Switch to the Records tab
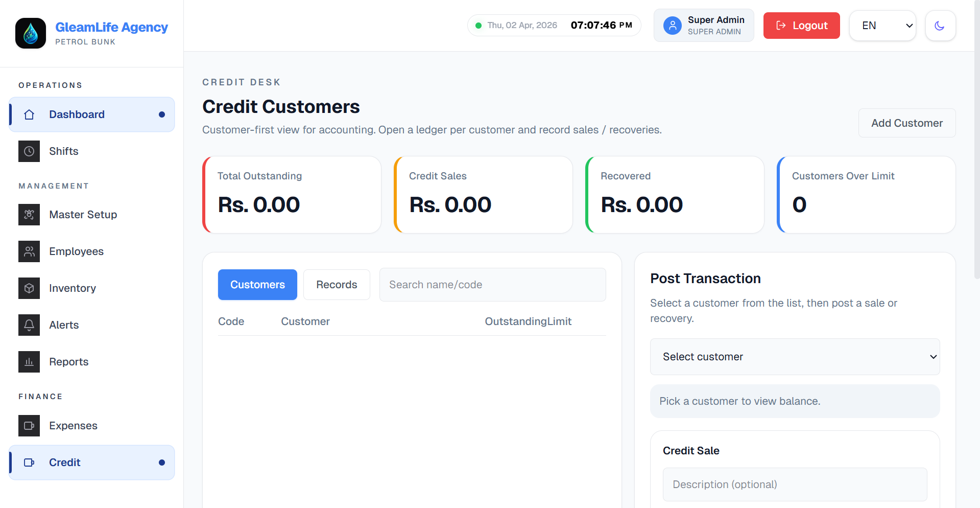The width and height of the screenshot is (980, 508). [x=337, y=285]
